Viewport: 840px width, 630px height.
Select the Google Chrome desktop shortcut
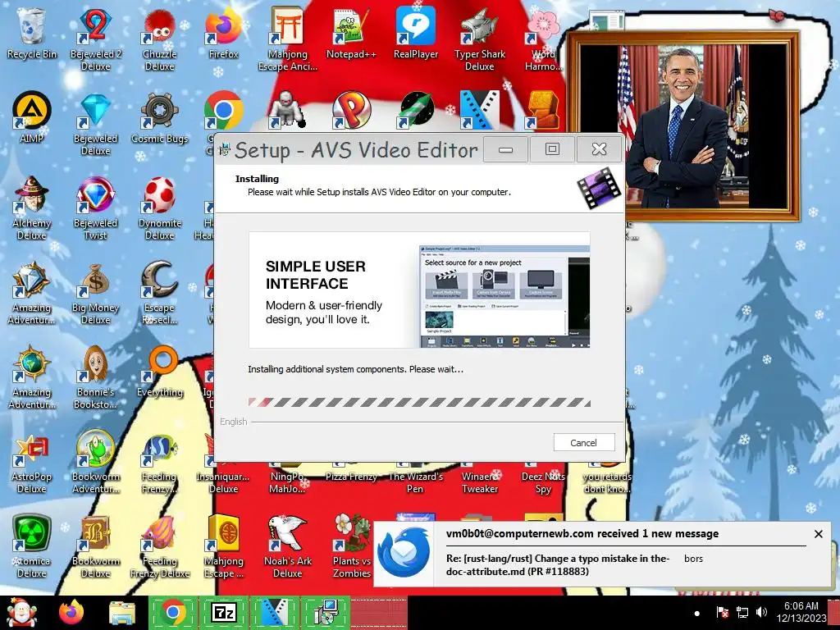(x=223, y=111)
